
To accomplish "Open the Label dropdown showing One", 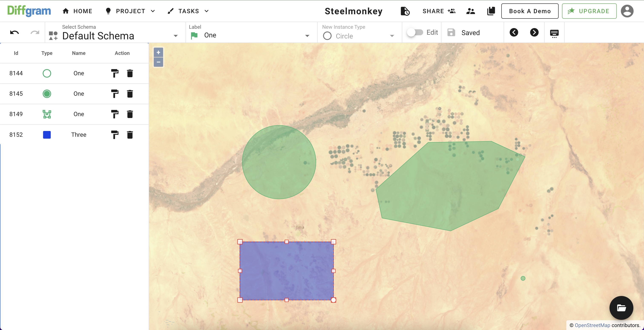I will point(307,36).
